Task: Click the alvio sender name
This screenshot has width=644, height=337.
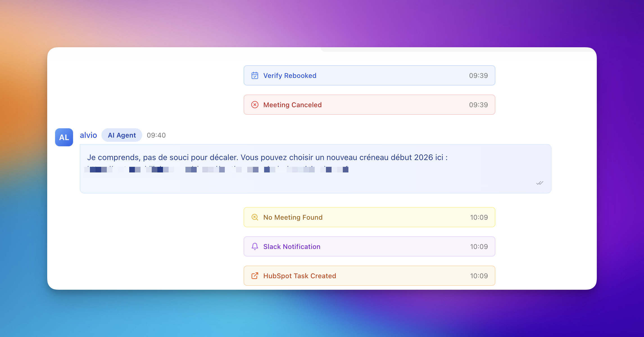Action: point(88,135)
